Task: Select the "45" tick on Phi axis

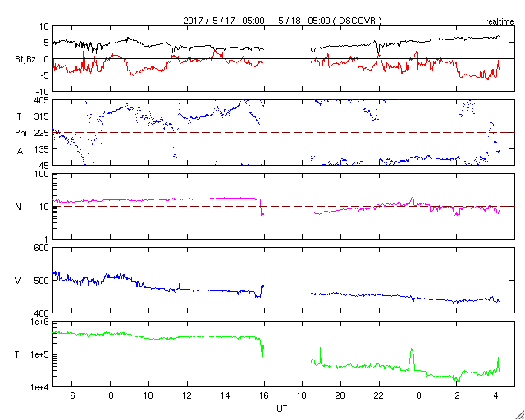Action: (x=44, y=166)
